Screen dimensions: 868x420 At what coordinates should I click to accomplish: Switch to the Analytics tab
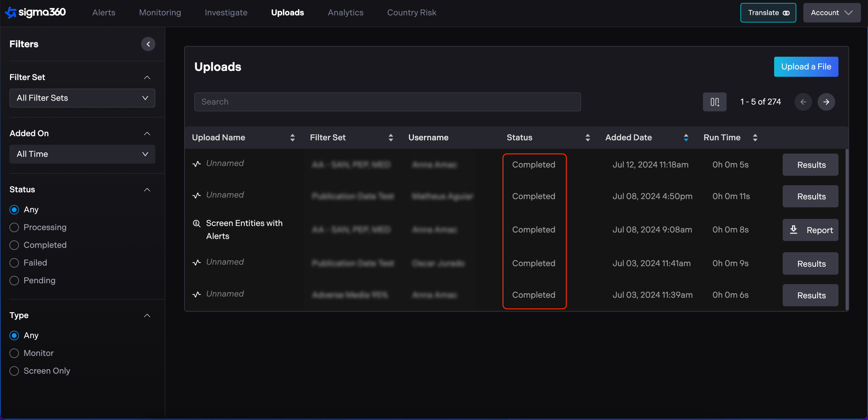pyautogui.click(x=345, y=12)
